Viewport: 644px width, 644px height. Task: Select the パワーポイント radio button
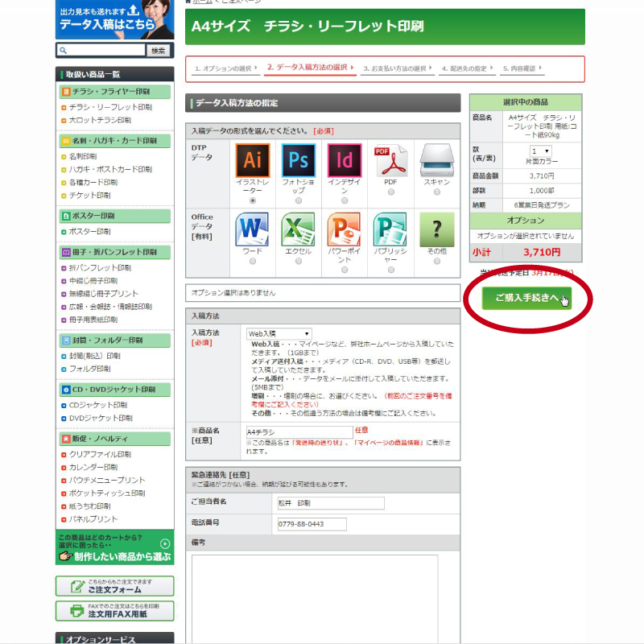(x=345, y=270)
